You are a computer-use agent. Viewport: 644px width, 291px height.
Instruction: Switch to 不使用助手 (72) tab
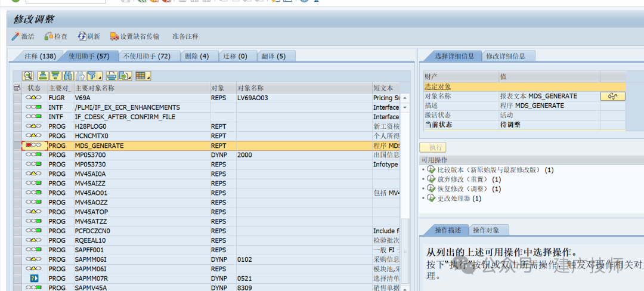click(147, 56)
